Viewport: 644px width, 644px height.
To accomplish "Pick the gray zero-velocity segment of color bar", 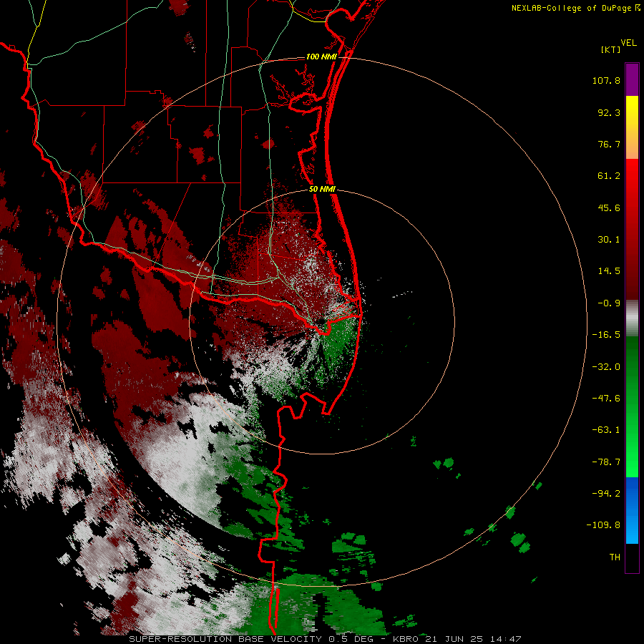I will point(632,318).
